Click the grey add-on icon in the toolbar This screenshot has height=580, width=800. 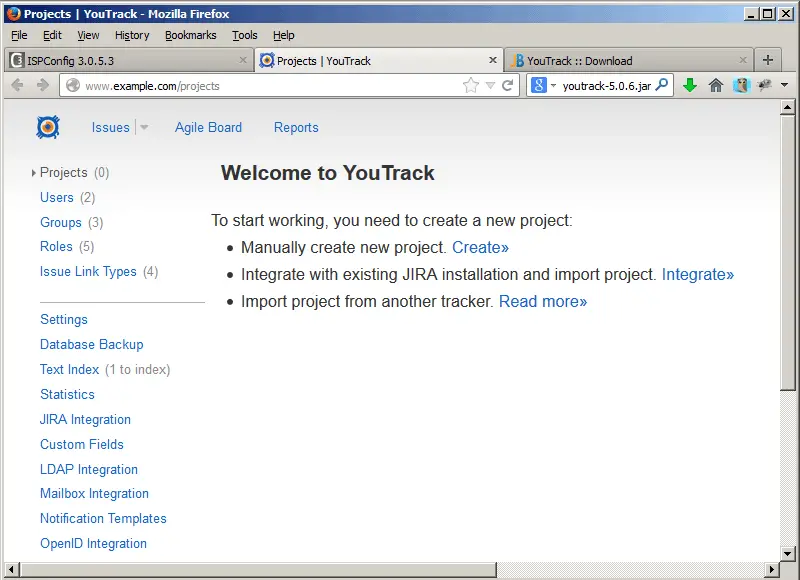tap(764, 85)
